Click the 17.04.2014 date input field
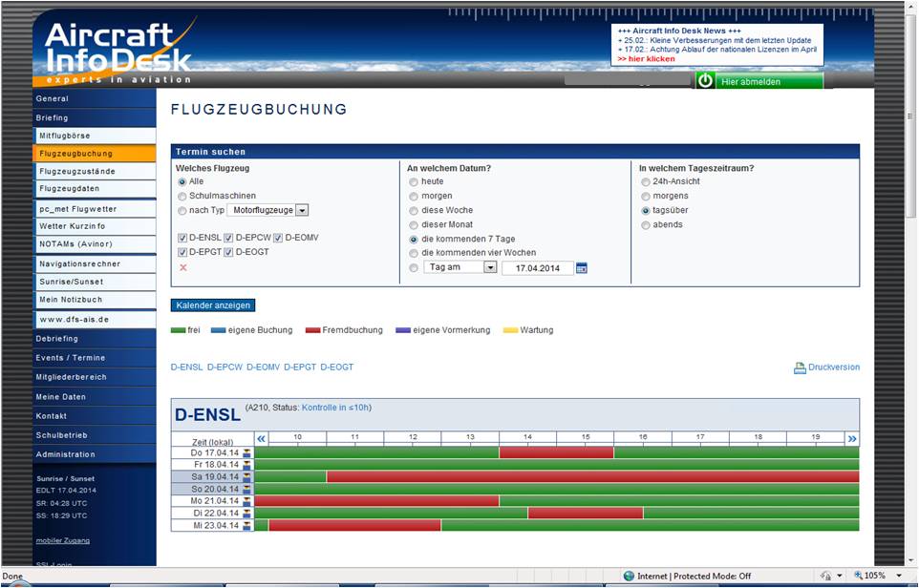Screen dimensions: 919x588 (x=538, y=268)
